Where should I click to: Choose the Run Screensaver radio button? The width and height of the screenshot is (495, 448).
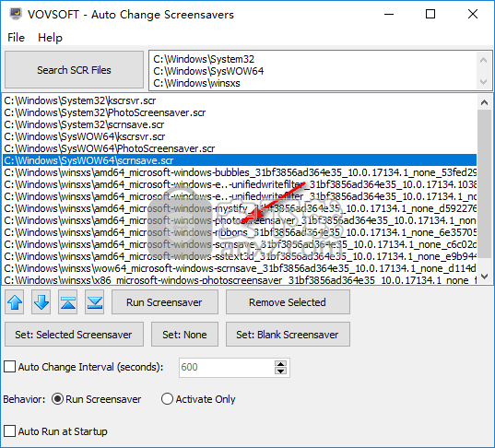(x=57, y=399)
